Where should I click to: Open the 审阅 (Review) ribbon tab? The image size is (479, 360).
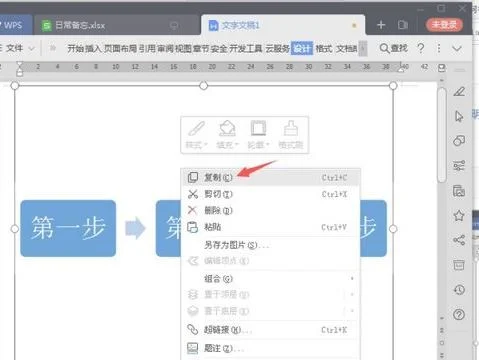coord(165,49)
